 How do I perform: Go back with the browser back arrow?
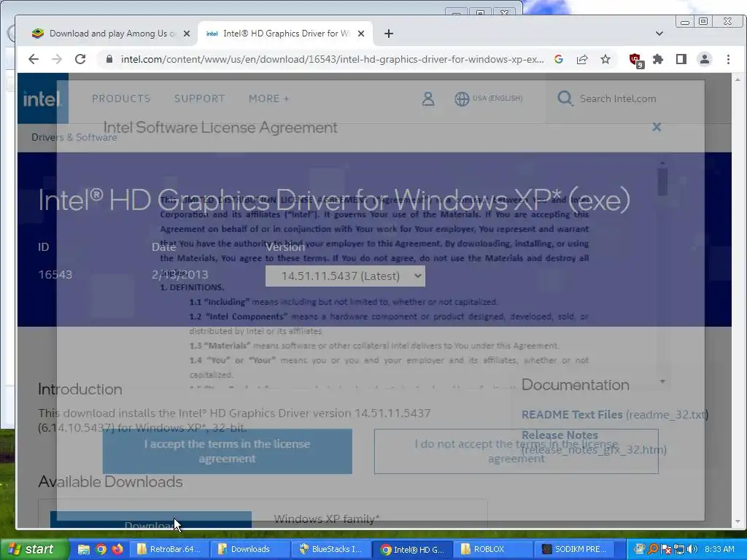(x=33, y=59)
